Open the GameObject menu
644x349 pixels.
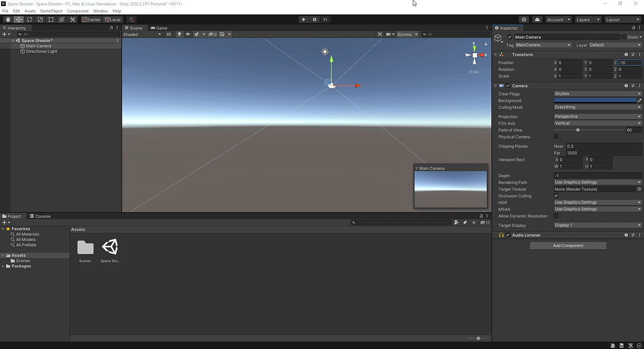click(x=51, y=10)
